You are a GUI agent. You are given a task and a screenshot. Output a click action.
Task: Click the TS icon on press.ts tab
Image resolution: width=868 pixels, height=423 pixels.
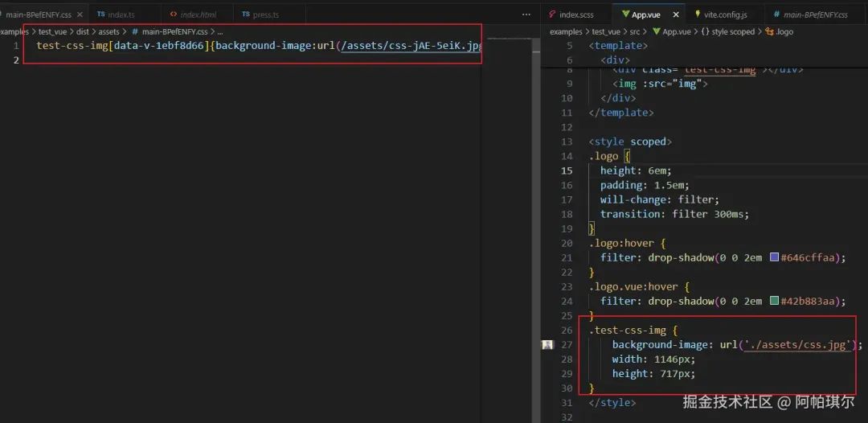(246, 14)
